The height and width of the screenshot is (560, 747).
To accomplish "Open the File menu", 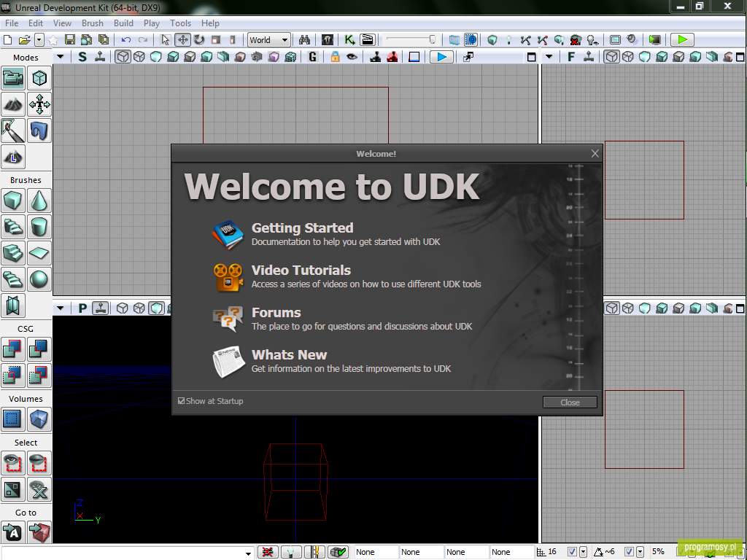I will click(x=12, y=23).
